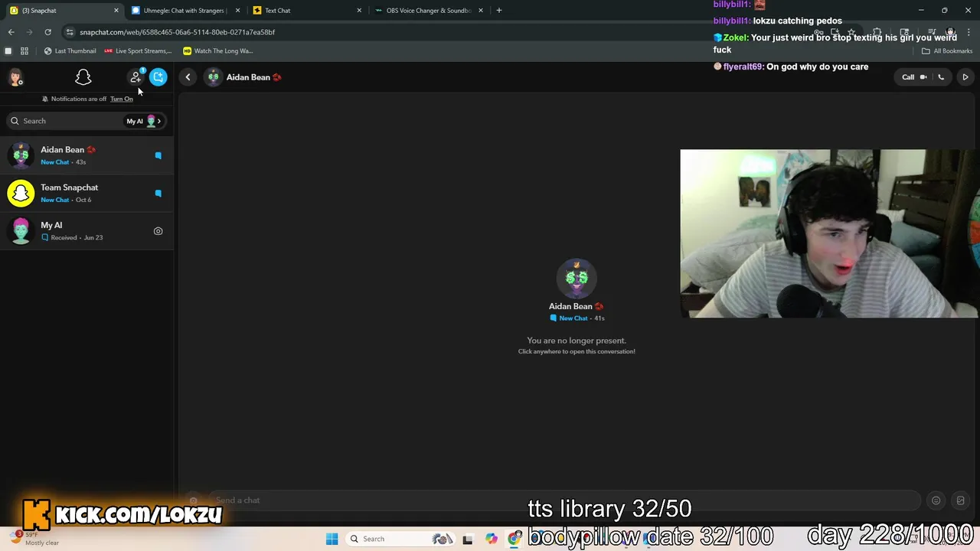Open your Snapchat profile avatar

click(x=15, y=77)
